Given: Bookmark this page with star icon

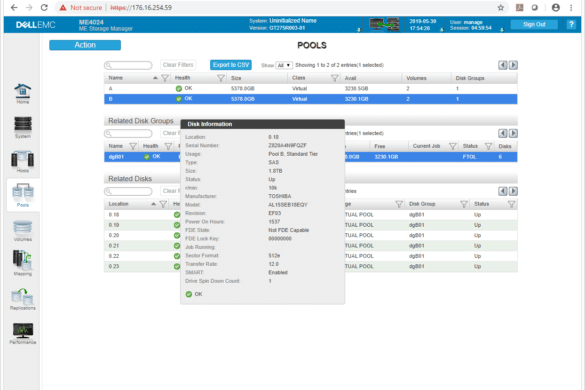Looking at the screenshot, I should click(501, 7).
